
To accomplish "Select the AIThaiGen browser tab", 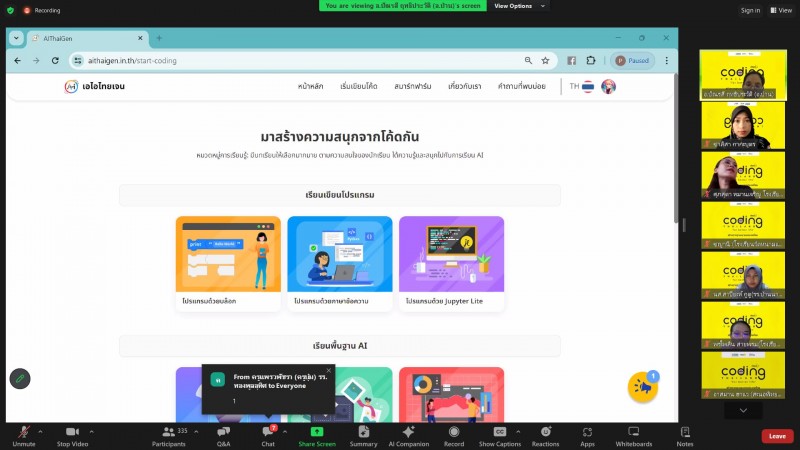I will point(87,38).
